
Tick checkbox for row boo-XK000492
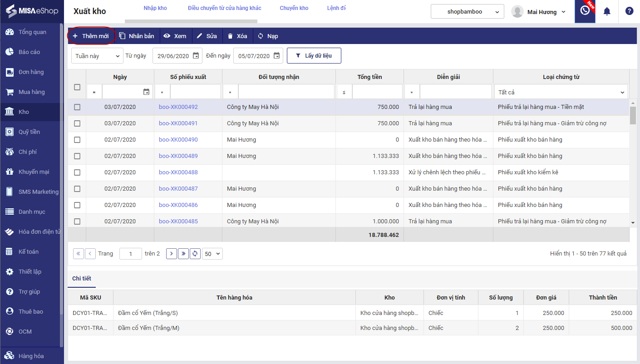(77, 107)
